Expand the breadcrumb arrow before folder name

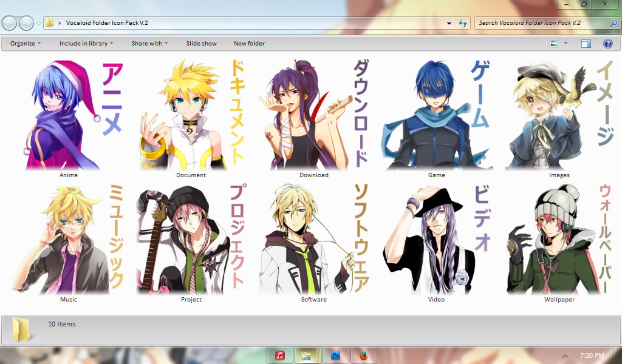(x=60, y=23)
